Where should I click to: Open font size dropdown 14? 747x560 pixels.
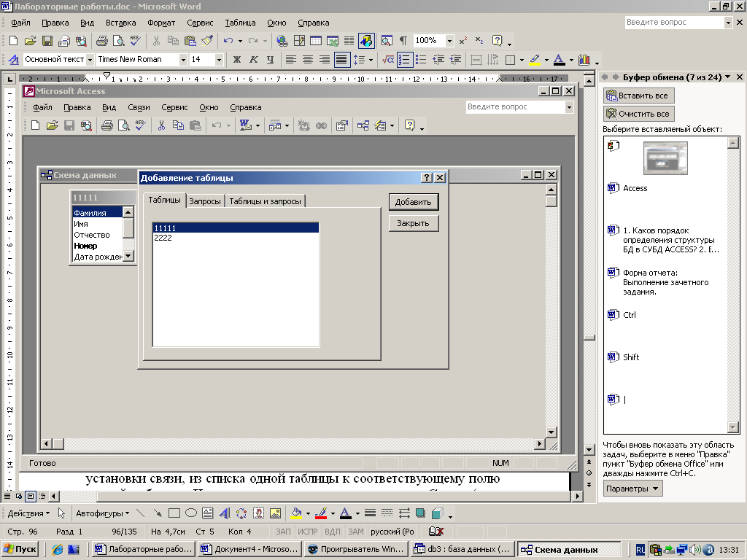[219, 60]
